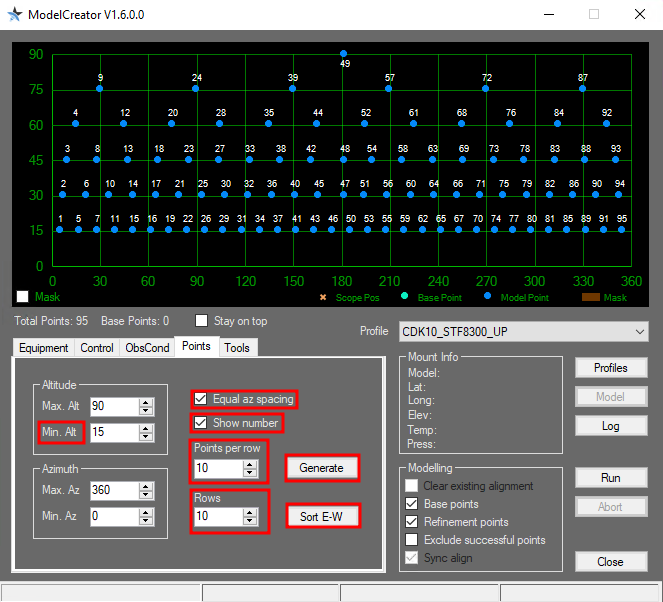Select model point 9 on the chart
The height and width of the screenshot is (602, 663).
click(99, 89)
